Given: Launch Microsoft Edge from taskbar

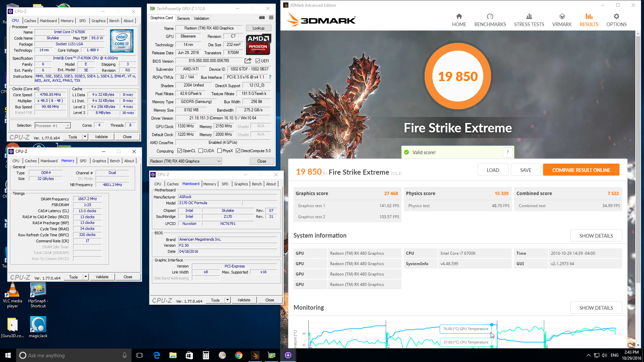Looking at the screenshot, I should coord(157,355).
